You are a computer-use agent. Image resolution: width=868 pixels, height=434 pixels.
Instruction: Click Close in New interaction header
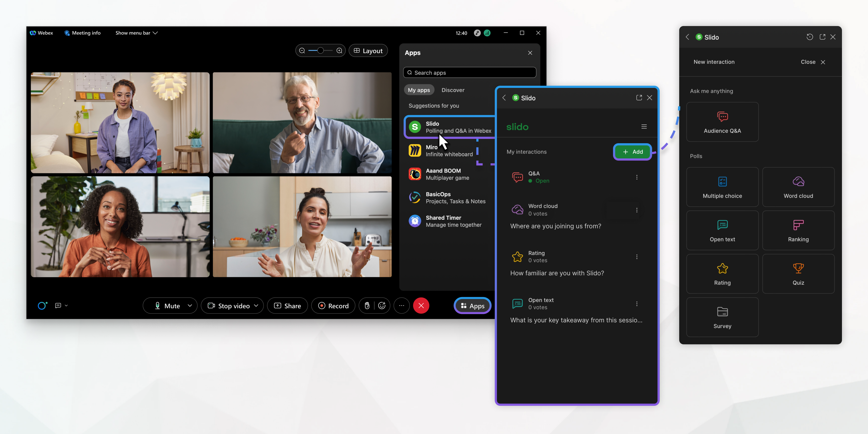(x=813, y=62)
